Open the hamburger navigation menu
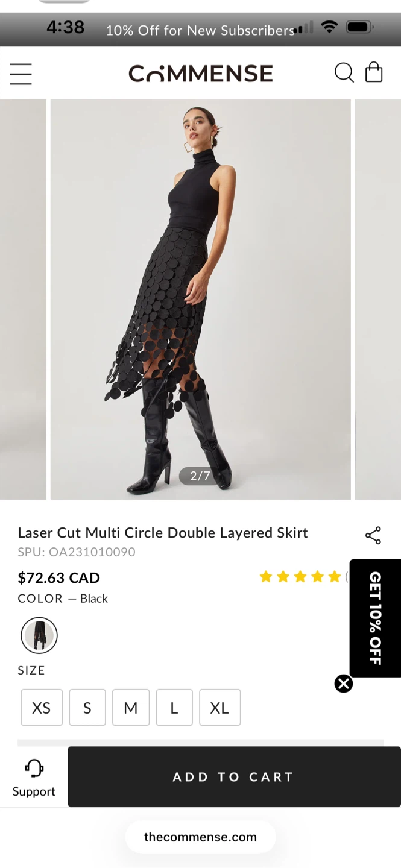 21,74
